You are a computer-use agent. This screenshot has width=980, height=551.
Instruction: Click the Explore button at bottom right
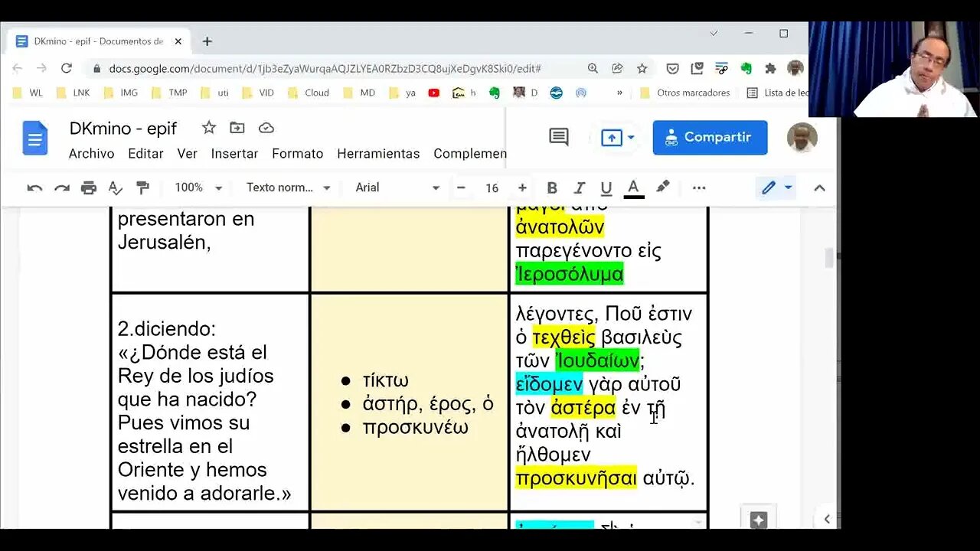point(758,520)
